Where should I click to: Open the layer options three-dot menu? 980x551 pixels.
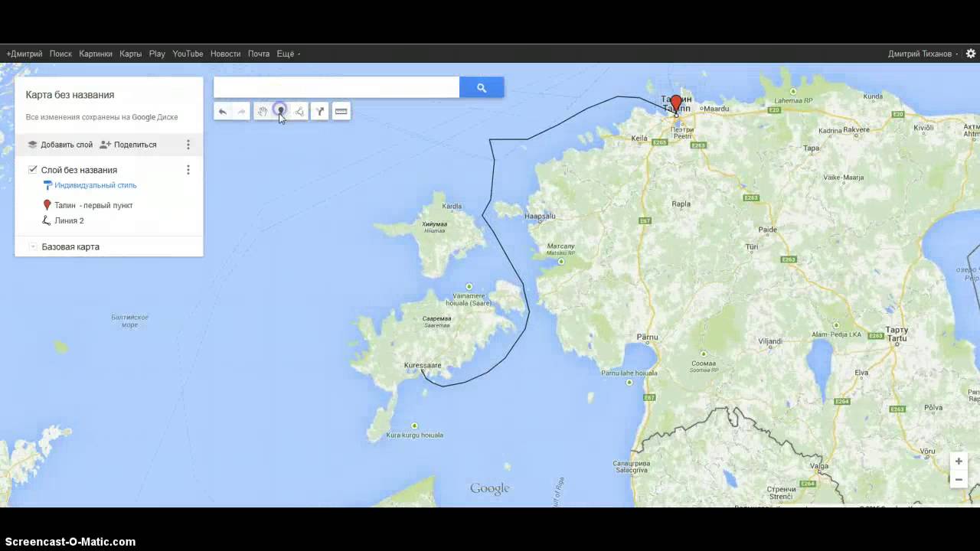(188, 170)
